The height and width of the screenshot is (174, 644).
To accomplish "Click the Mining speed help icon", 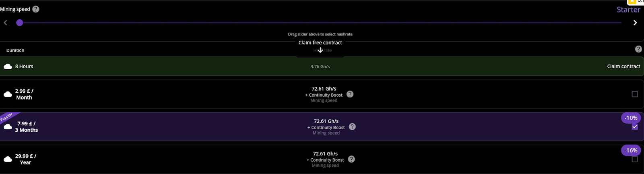I will coord(36,9).
